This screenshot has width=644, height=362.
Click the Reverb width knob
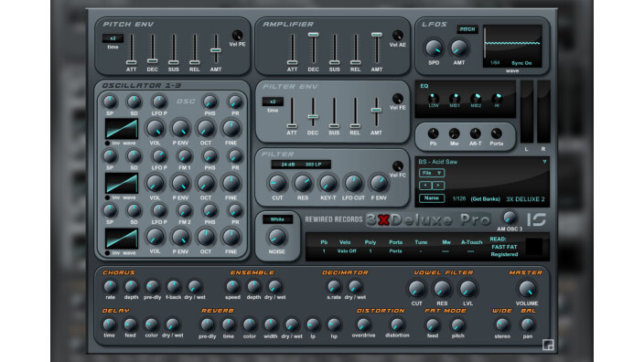(x=270, y=325)
